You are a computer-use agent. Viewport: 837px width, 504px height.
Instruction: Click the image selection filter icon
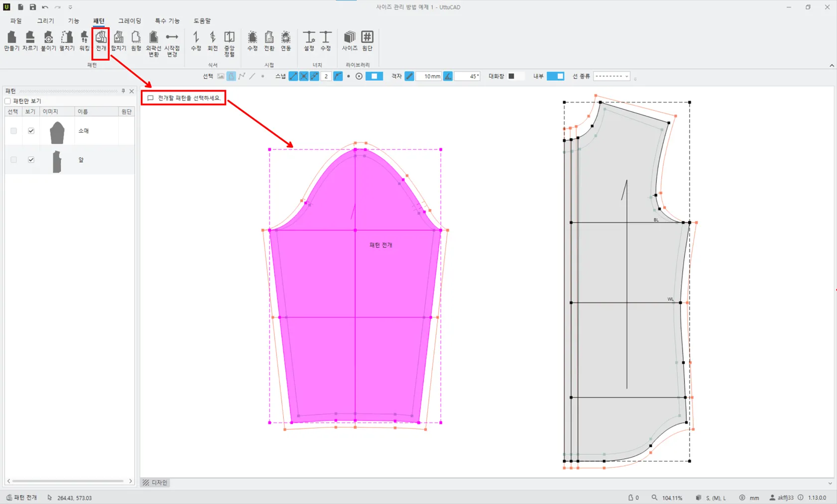click(221, 76)
